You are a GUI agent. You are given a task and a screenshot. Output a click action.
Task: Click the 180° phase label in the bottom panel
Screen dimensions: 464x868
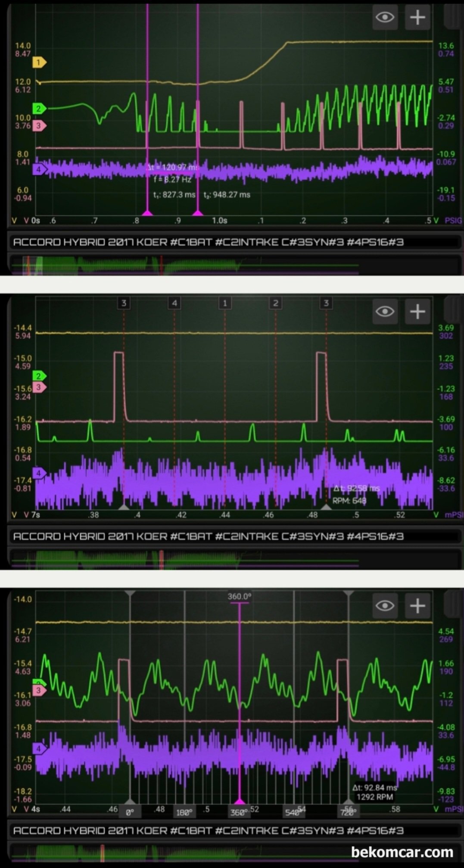click(x=184, y=812)
